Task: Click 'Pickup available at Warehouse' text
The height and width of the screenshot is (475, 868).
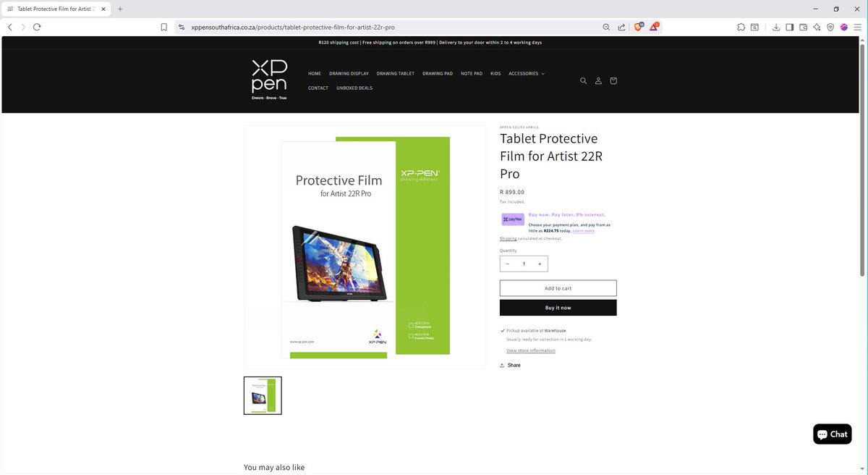Action: (x=536, y=330)
